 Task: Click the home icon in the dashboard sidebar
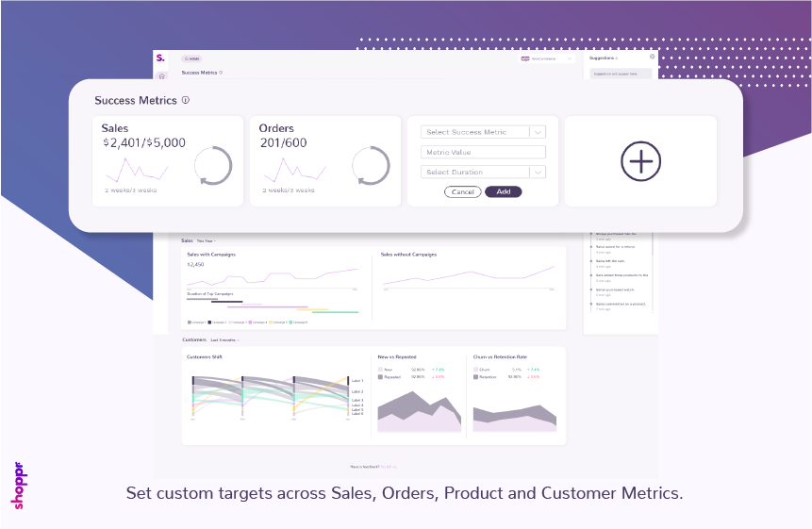(161, 76)
